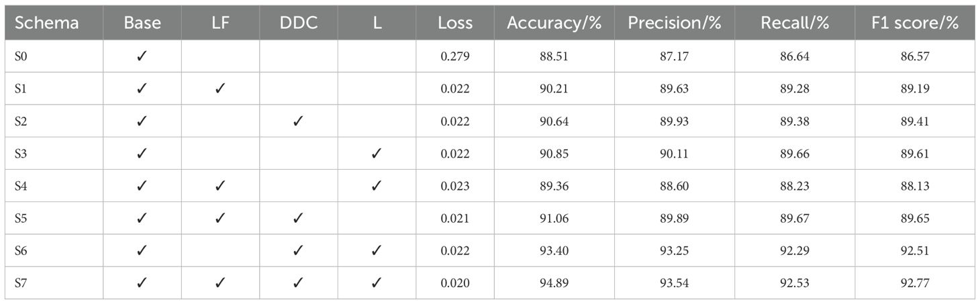980x304 pixels.
Task: Click the Schema column header
Action: coord(47,23)
